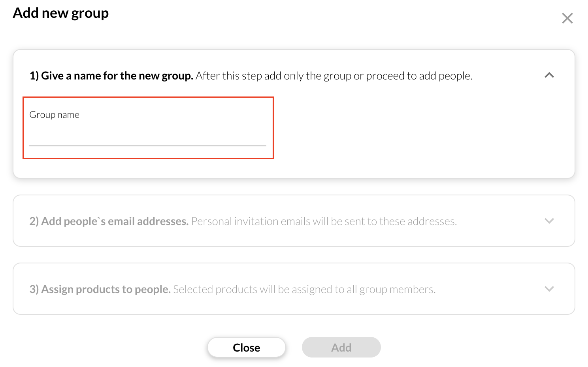Click the "1)" step number

(x=34, y=76)
